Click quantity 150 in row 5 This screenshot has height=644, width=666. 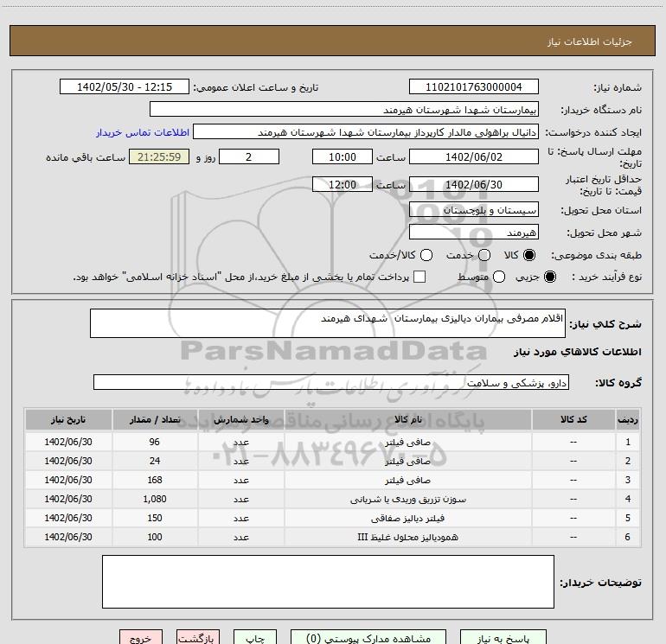coord(155,518)
